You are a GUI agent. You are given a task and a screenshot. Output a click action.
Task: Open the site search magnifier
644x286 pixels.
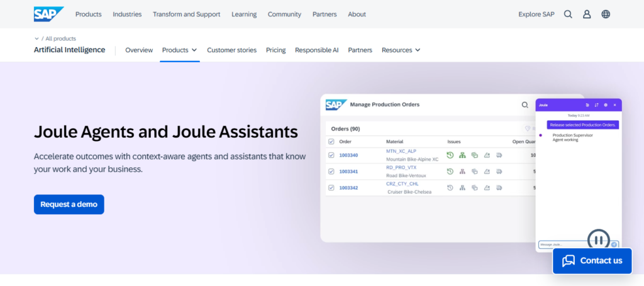568,14
